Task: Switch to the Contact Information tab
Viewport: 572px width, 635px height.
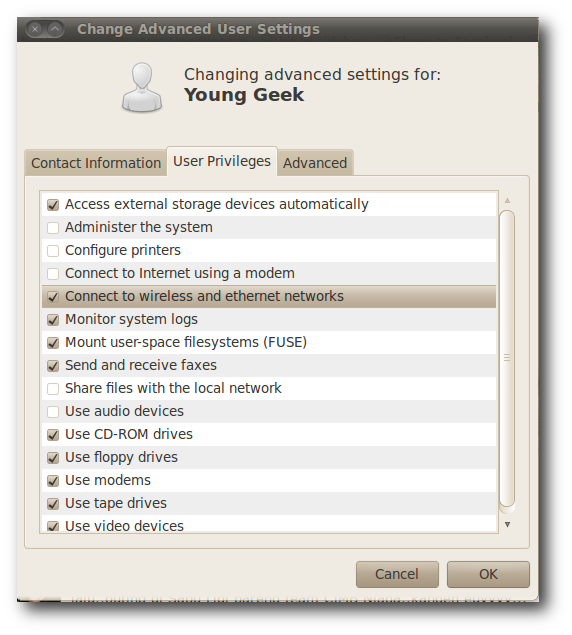Action: [x=96, y=163]
